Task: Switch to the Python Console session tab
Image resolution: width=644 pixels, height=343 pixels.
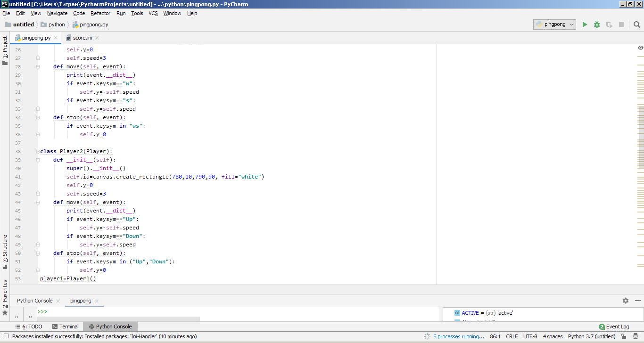Action: pos(34,301)
